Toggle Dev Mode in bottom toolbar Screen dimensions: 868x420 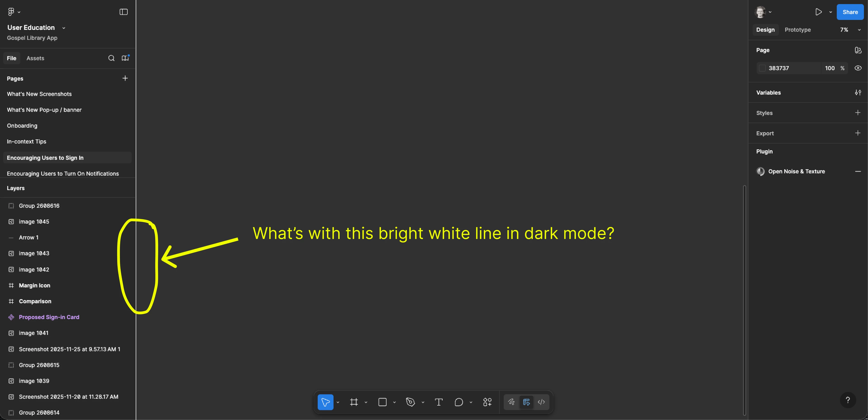pos(541,402)
